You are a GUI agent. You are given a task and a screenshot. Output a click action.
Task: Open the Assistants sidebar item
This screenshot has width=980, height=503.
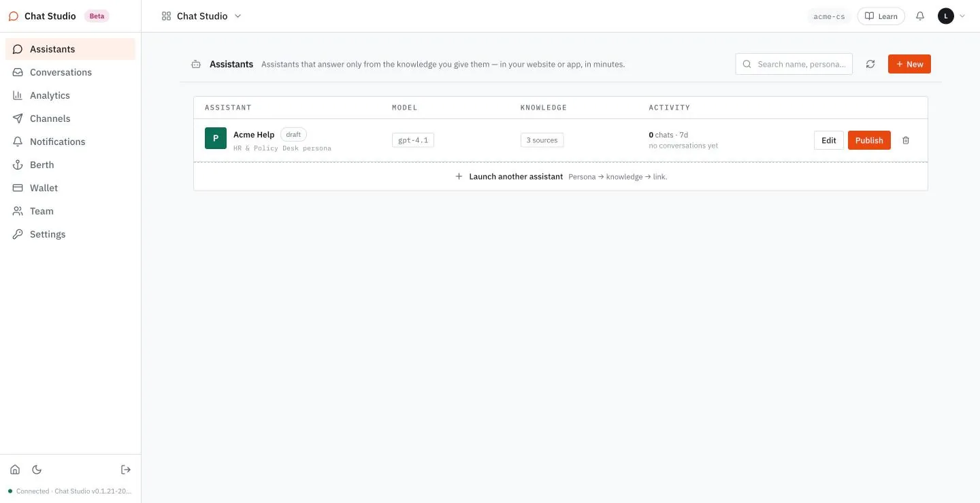(71, 49)
